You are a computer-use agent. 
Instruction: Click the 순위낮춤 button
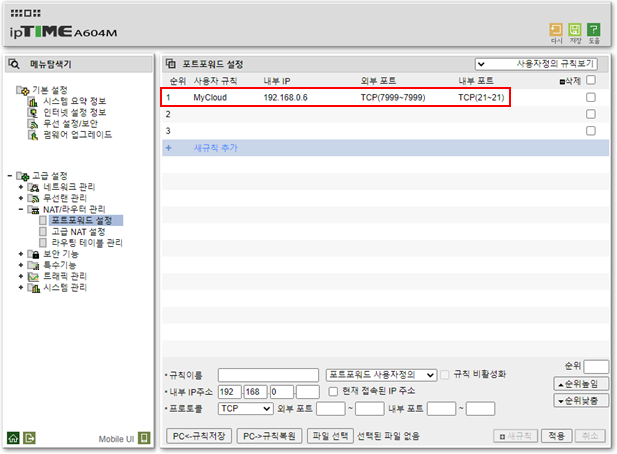581,401
